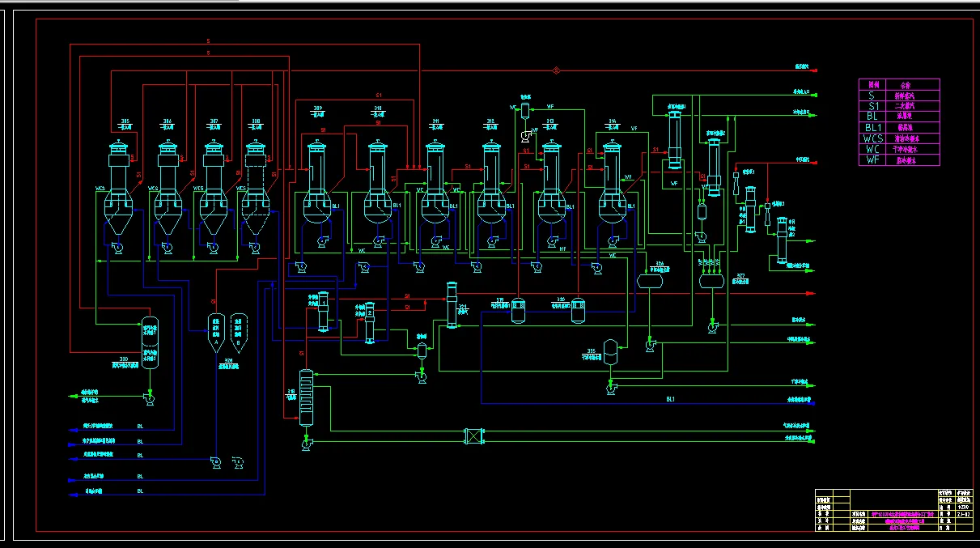The width and height of the screenshot is (980, 548).
Task: Click the title block at the drawing's corner
Action: (x=893, y=510)
